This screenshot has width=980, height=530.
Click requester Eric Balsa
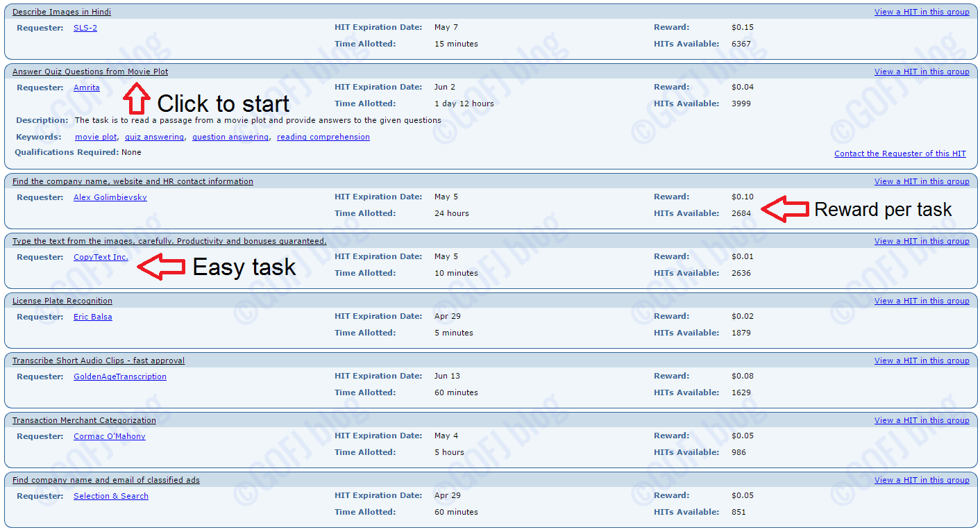tap(92, 317)
